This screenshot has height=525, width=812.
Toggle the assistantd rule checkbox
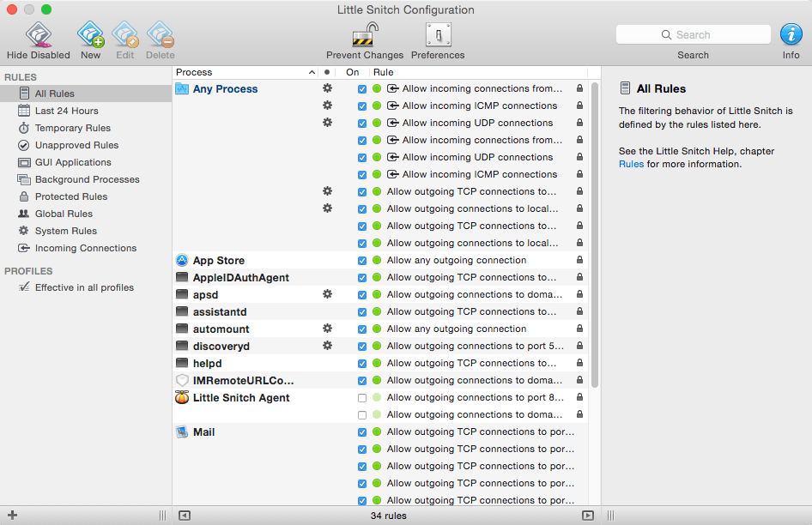tap(362, 311)
